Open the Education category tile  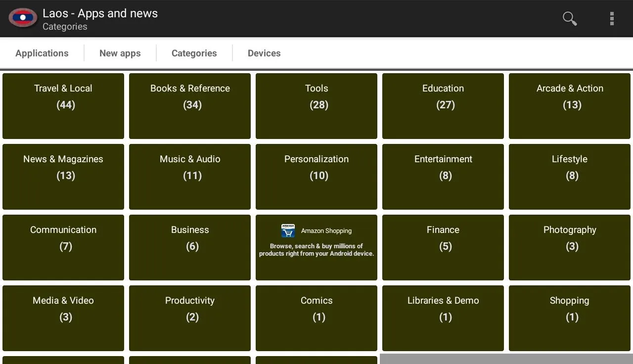tap(443, 106)
